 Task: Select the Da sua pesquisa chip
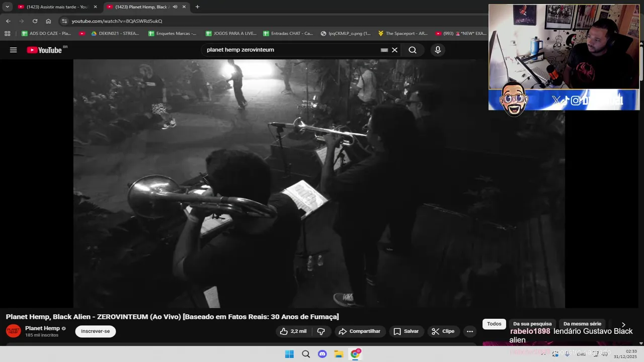pyautogui.click(x=532, y=324)
